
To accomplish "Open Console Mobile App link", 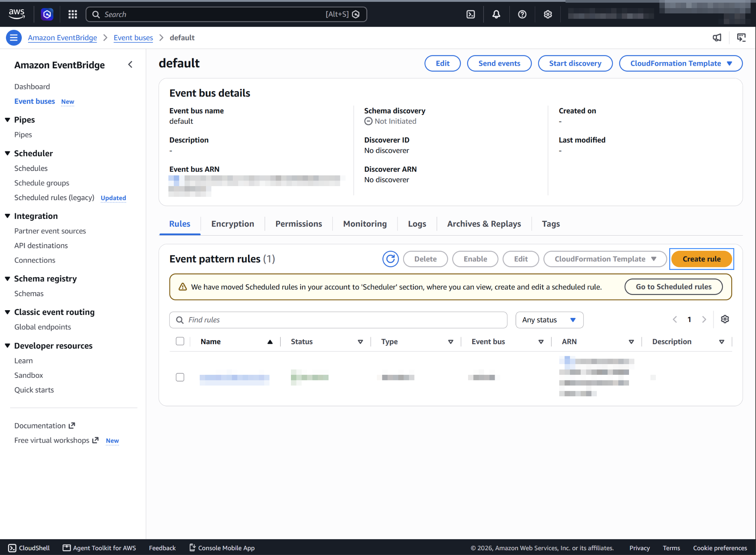I will (x=222, y=548).
